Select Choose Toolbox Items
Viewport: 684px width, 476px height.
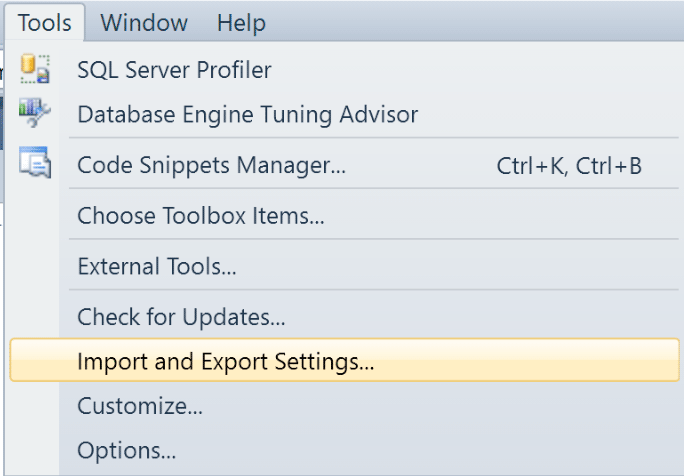(x=201, y=216)
